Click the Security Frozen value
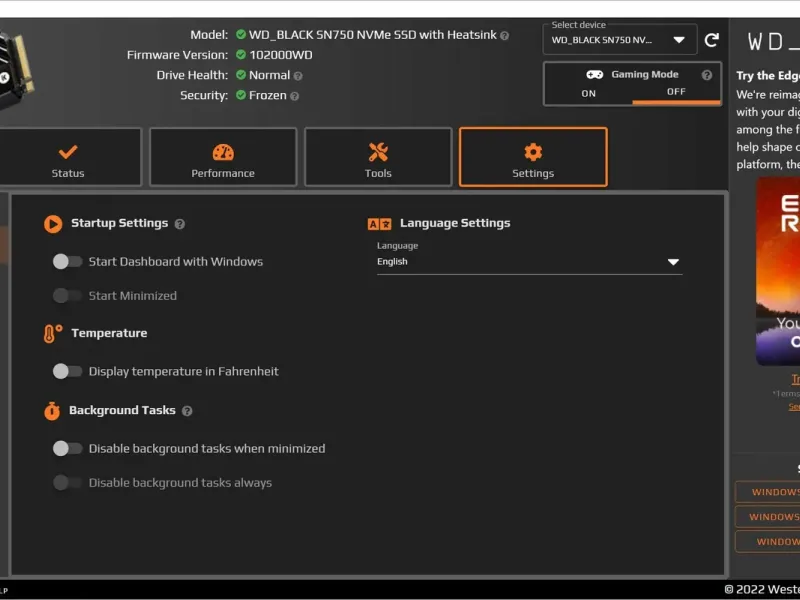800x600 pixels. (x=268, y=95)
